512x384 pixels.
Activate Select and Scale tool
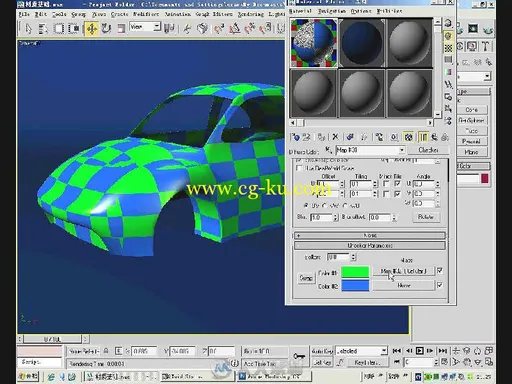pyautogui.click(x=121, y=29)
